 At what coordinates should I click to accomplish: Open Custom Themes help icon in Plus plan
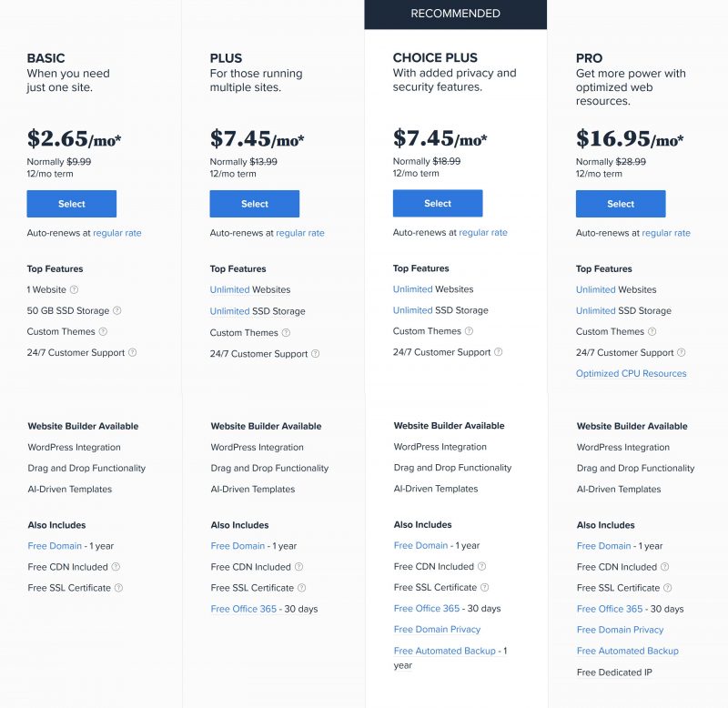click(286, 332)
